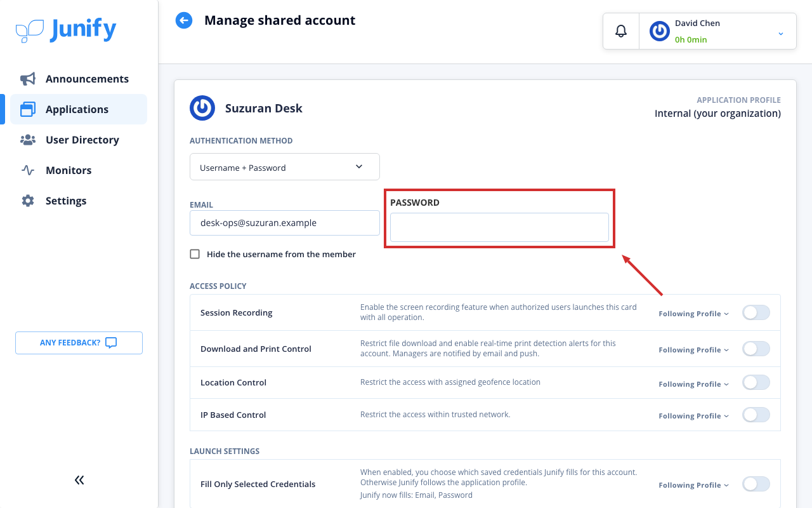812x508 pixels.
Task: Click the feedback speech bubble icon
Action: pos(111,343)
